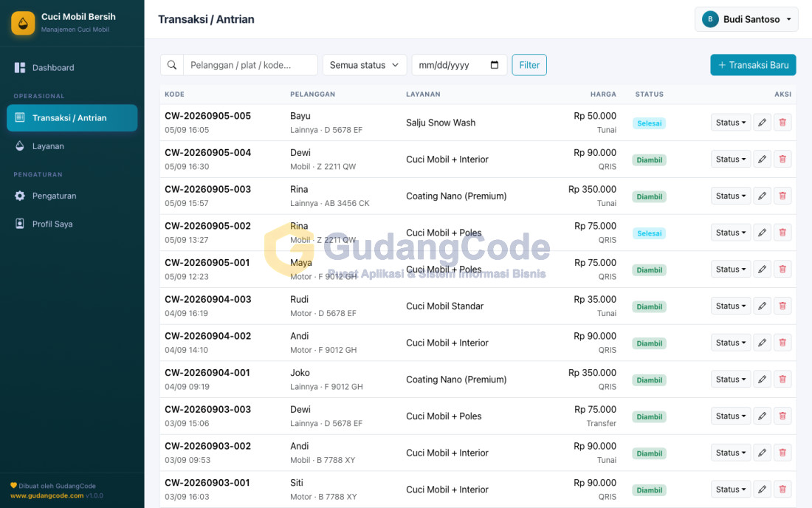Click the Diambil badge for CW-20260905-004
The height and width of the screenshot is (508, 812).
coord(649,160)
